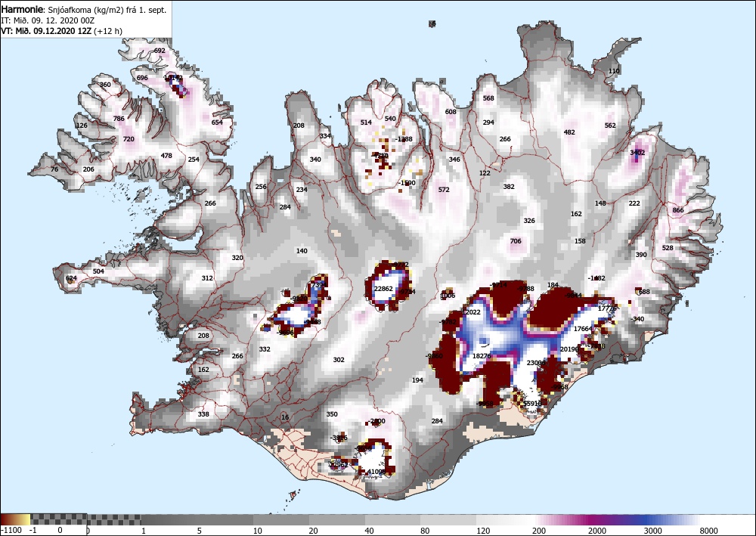
Task: Click the map value 572
Action: tap(444, 190)
